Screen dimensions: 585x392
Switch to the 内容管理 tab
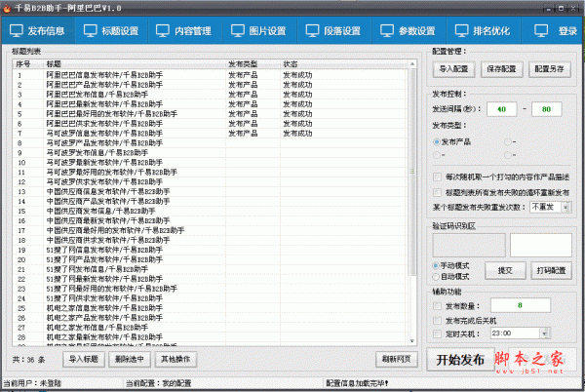click(184, 31)
